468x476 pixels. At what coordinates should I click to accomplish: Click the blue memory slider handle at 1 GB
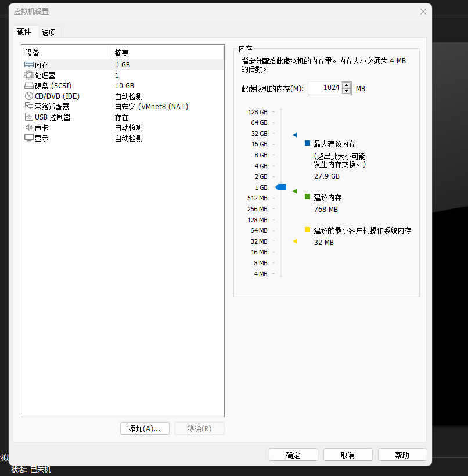click(x=281, y=187)
